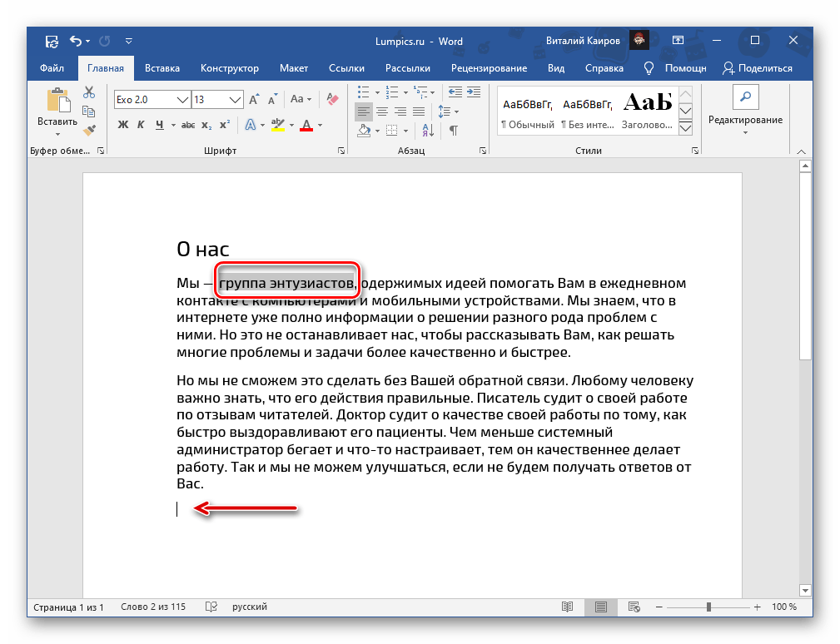
Task: Apply the red font color
Action: pyautogui.click(x=306, y=126)
